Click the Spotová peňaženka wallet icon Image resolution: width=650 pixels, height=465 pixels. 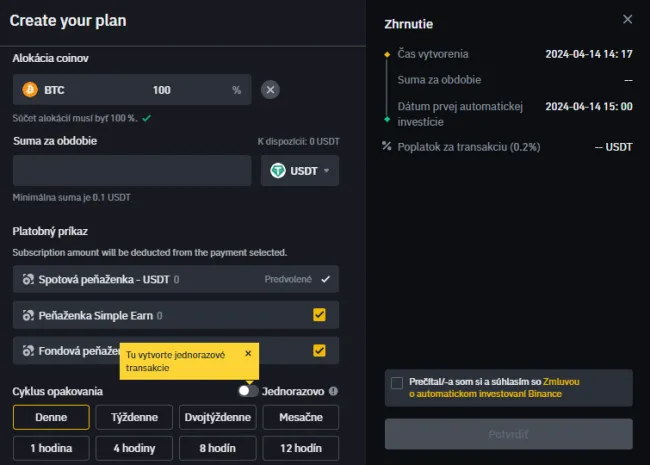pyautogui.click(x=29, y=280)
